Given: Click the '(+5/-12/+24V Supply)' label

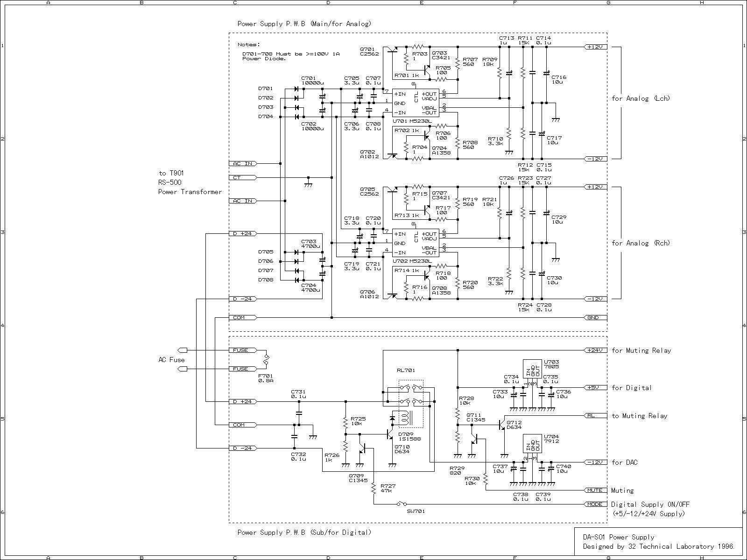Looking at the screenshot, I should click(649, 514).
